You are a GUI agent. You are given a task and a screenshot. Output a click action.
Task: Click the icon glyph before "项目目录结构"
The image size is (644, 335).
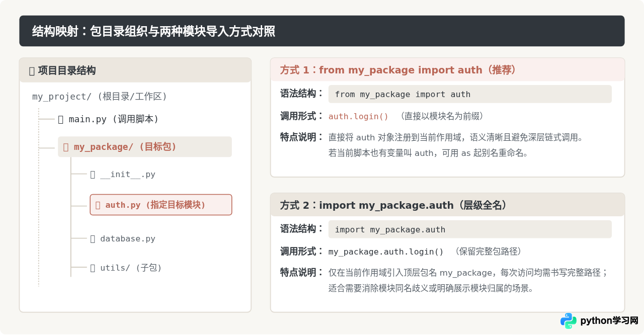[32, 71]
